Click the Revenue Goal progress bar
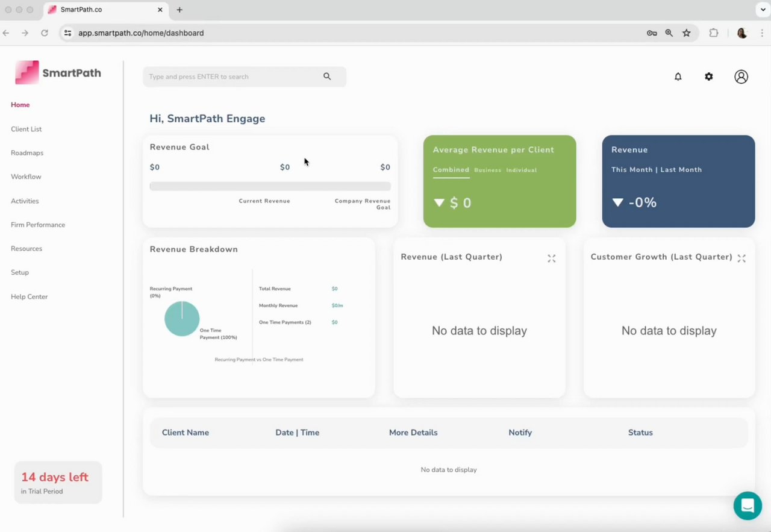Image resolution: width=771 pixels, height=532 pixels. click(x=270, y=186)
